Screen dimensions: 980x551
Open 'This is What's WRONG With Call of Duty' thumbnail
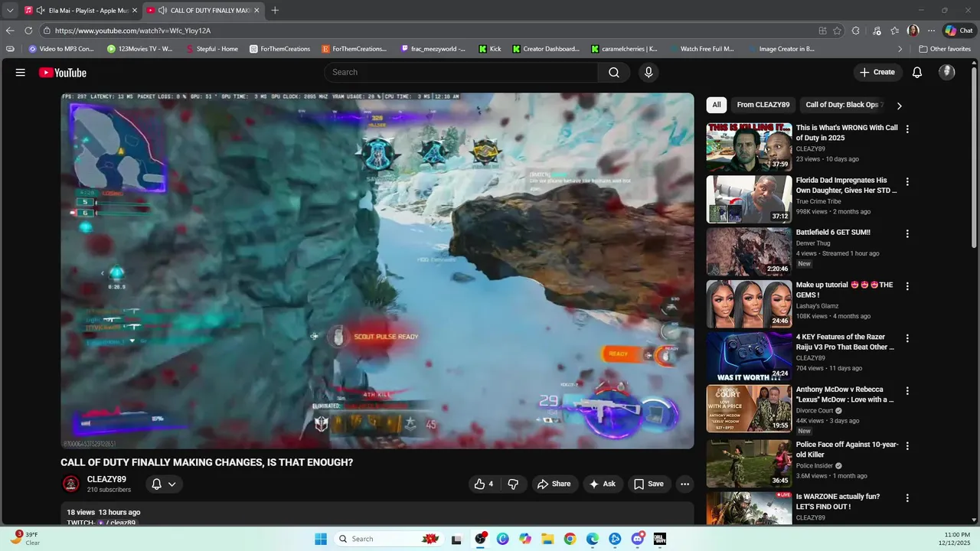(x=749, y=147)
